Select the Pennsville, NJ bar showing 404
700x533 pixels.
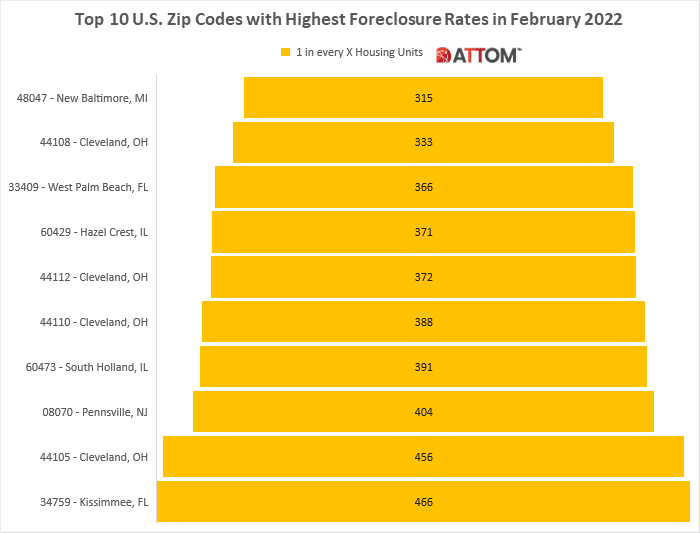pyautogui.click(x=423, y=412)
